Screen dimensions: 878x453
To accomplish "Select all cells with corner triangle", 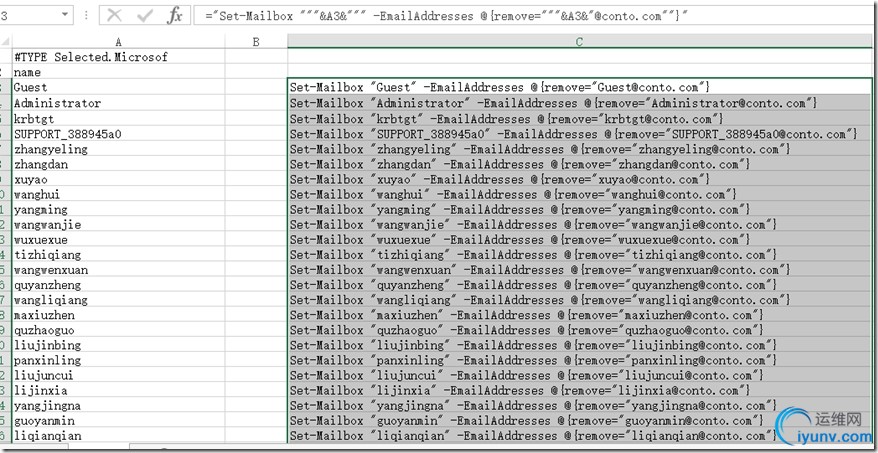I will point(6,41).
